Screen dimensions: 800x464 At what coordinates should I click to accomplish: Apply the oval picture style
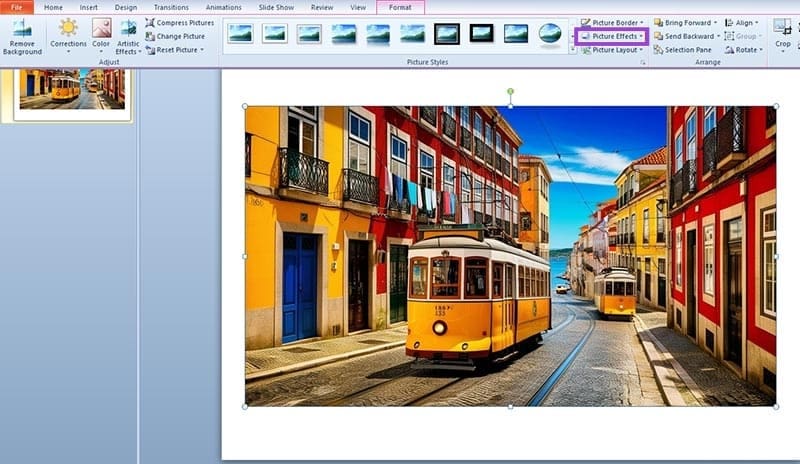pyautogui.click(x=550, y=34)
